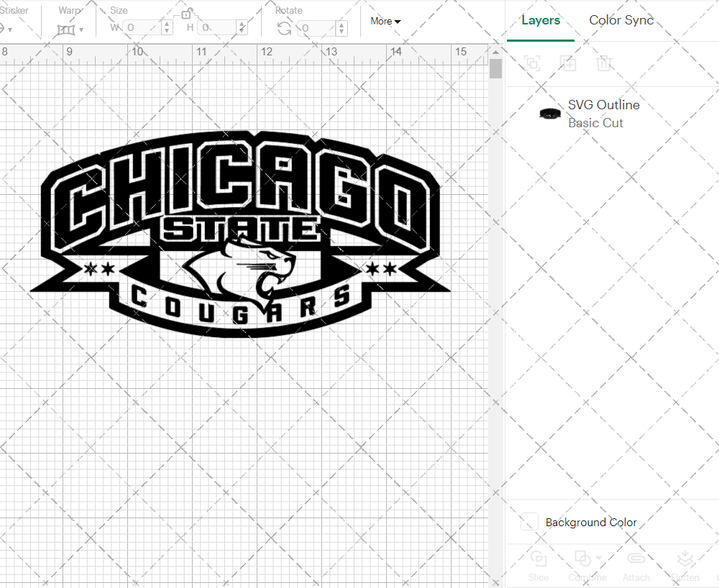Select the SVG Outline Basic Cut layer
719x588 pixels.
pos(604,114)
